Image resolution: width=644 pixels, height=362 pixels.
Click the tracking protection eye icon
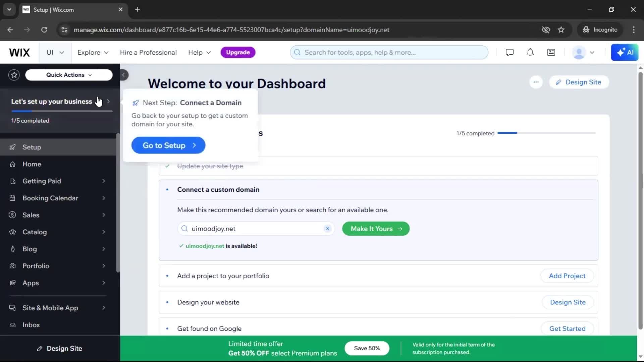(x=546, y=30)
